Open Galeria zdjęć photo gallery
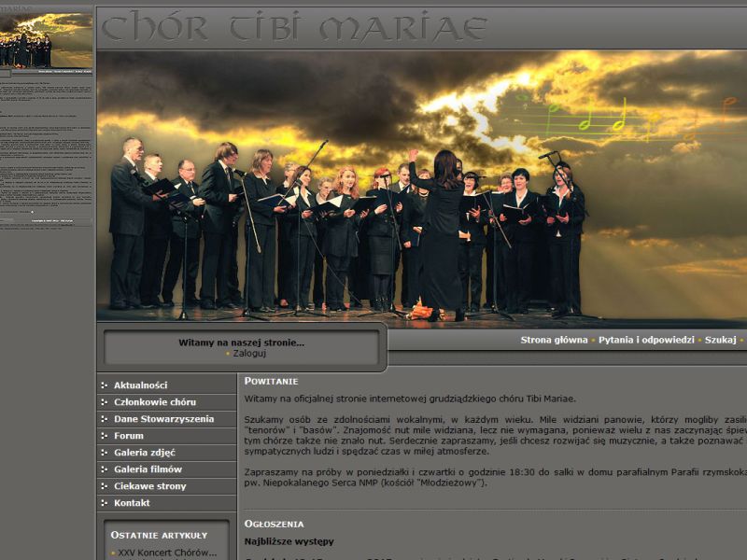The image size is (747, 560). click(x=143, y=453)
